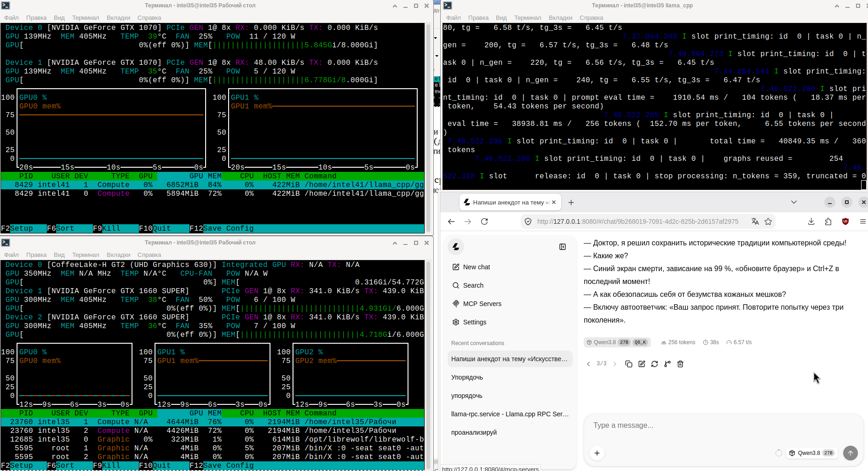868x471 pixels.
Task: Click the translate page icon in address bar
Action: pyautogui.click(x=755, y=221)
